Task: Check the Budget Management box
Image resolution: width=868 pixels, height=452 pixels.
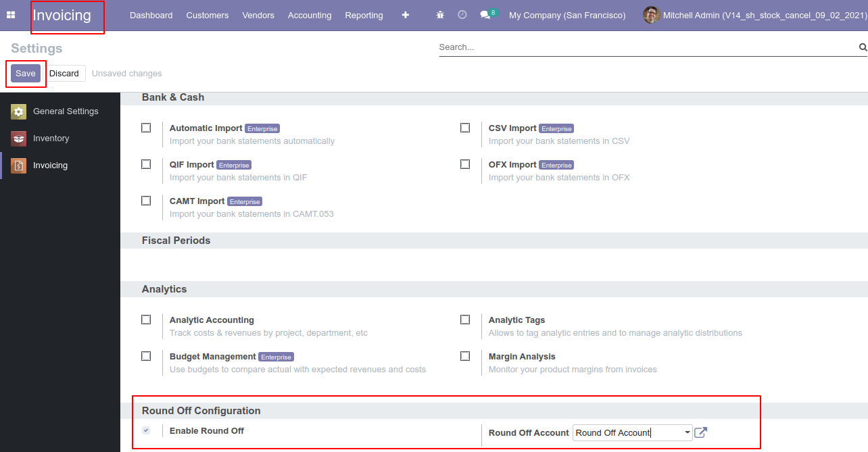Action: (146, 356)
